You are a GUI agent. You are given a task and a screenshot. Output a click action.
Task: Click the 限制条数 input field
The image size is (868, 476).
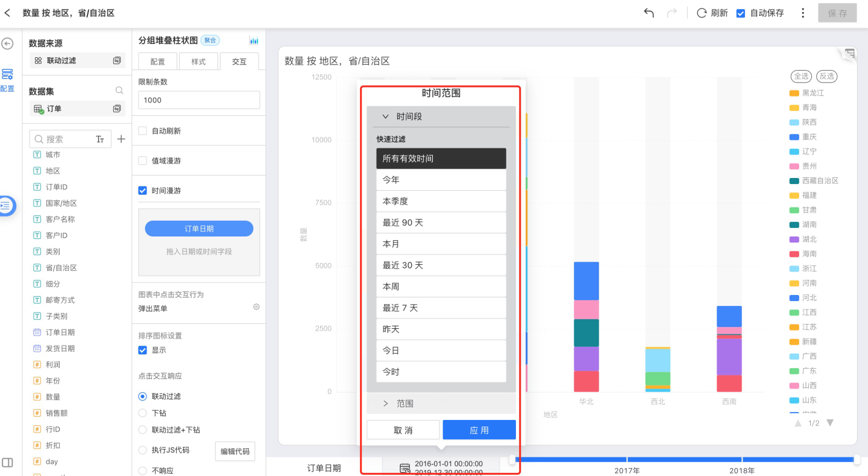(199, 100)
